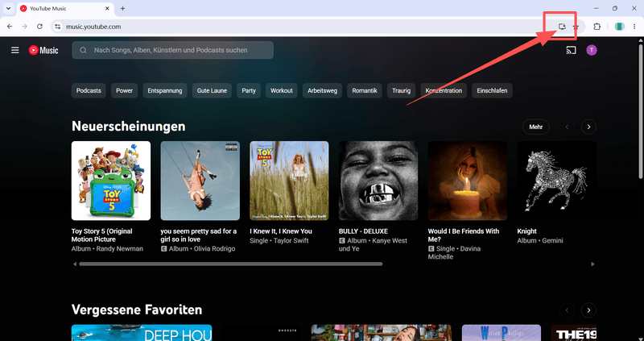Click the YouTube Music logo
Image resolution: width=644 pixels, height=341 pixels.
(43, 50)
